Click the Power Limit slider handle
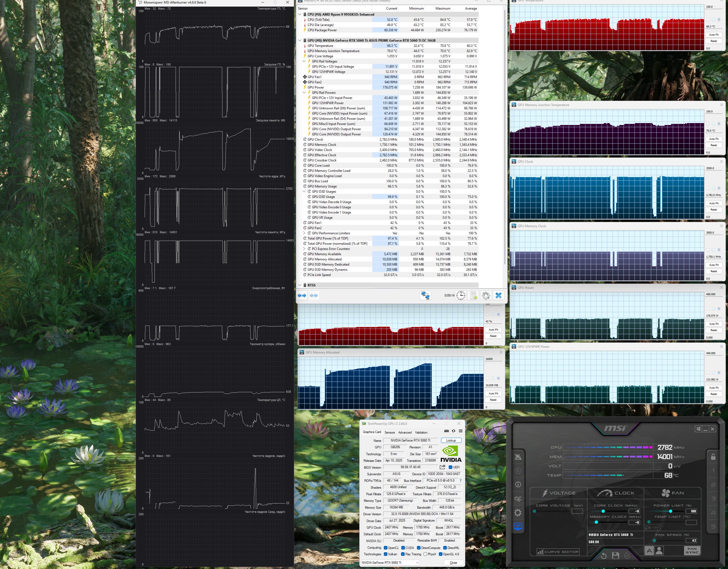This screenshot has width=728, height=569. pyautogui.click(x=670, y=511)
